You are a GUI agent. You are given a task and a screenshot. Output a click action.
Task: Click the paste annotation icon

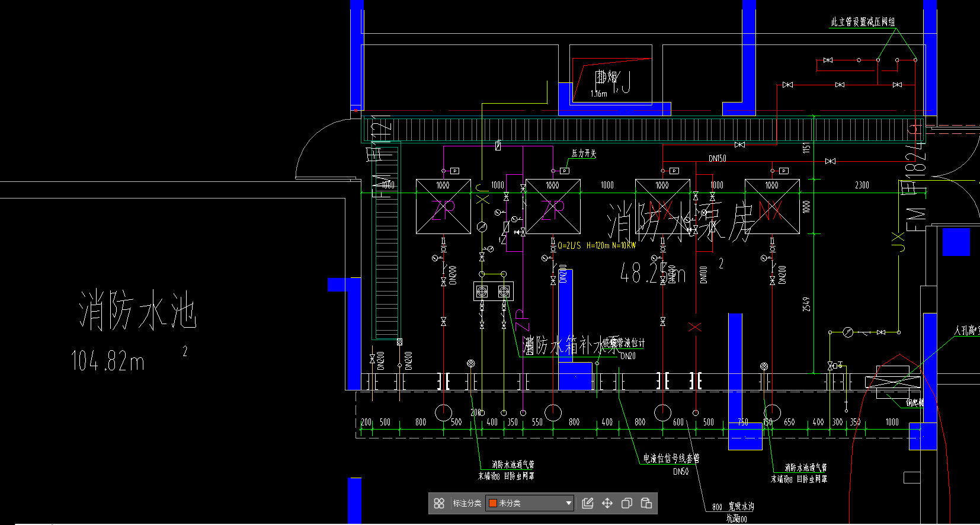tap(646, 503)
